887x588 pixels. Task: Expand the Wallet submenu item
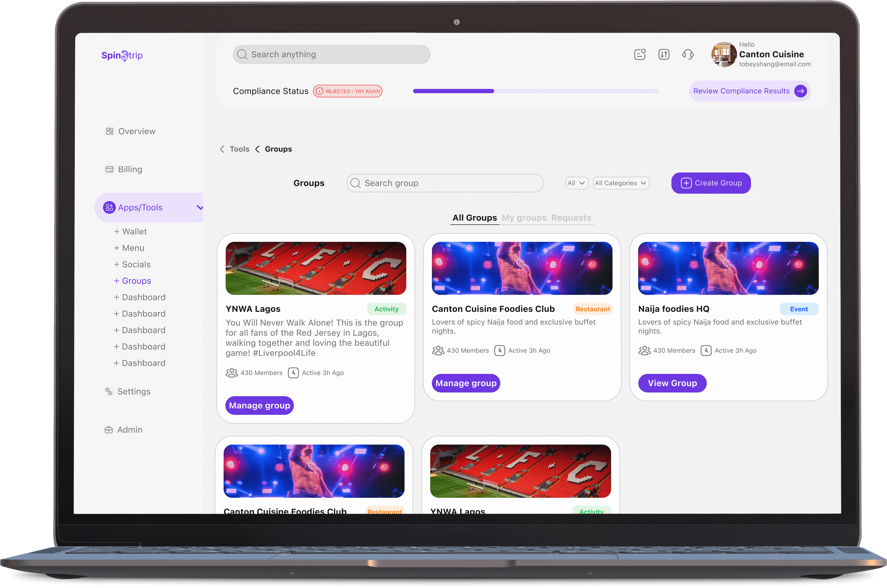click(x=130, y=231)
